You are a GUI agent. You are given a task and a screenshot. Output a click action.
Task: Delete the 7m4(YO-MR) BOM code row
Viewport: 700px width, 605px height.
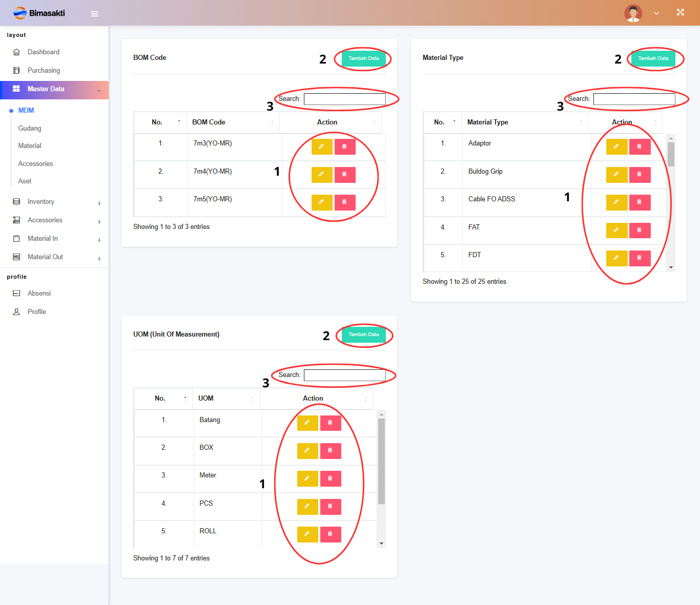click(345, 175)
